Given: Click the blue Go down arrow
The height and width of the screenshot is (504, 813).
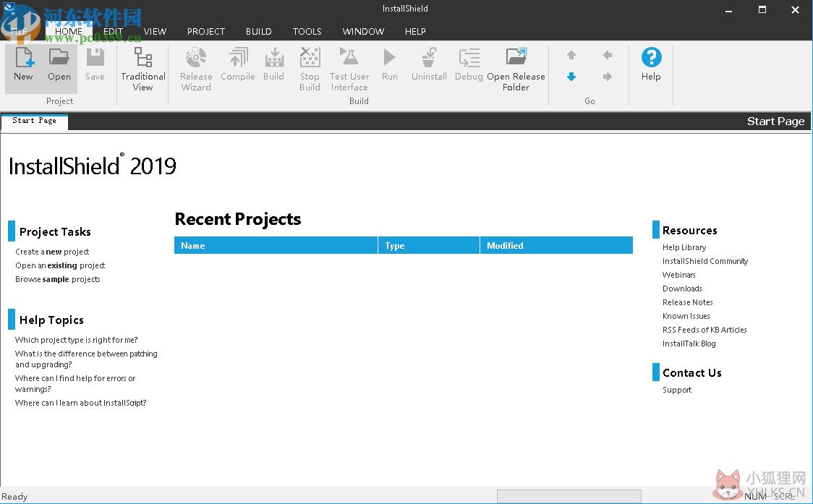Looking at the screenshot, I should tap(571, 77).
